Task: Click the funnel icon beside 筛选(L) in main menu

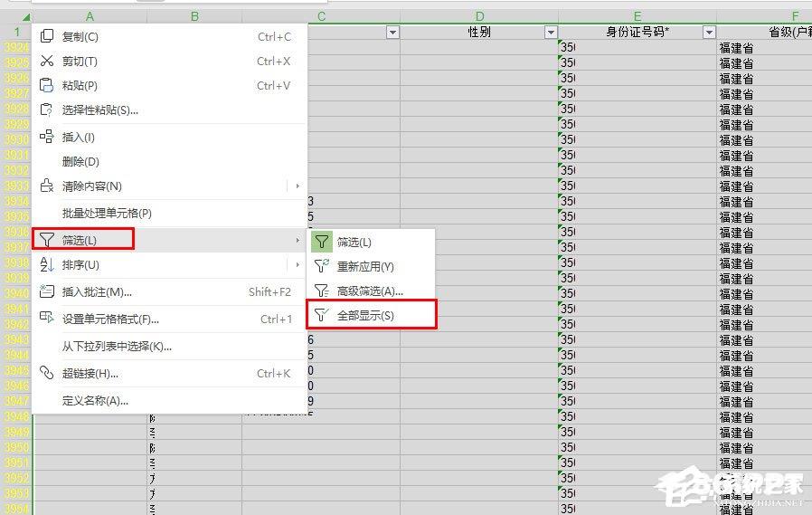Action: point(47,240)
